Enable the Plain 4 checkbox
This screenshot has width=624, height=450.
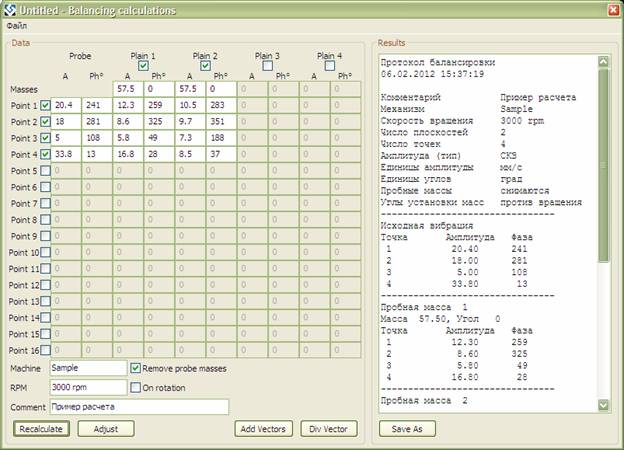coord(330,66)
